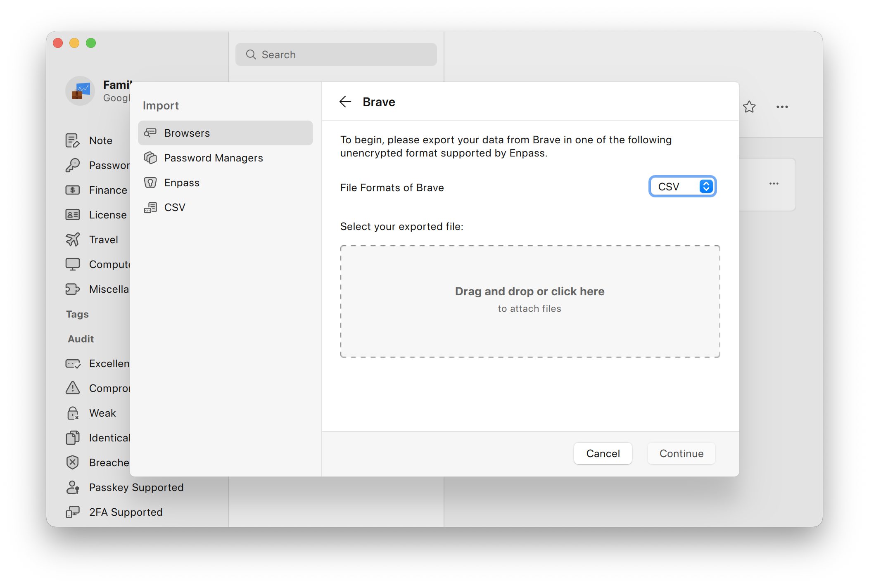Image resolution: width=869 pixels, height=588 pixels.
Task: Select CSV import option
Action: click(226, 207)
